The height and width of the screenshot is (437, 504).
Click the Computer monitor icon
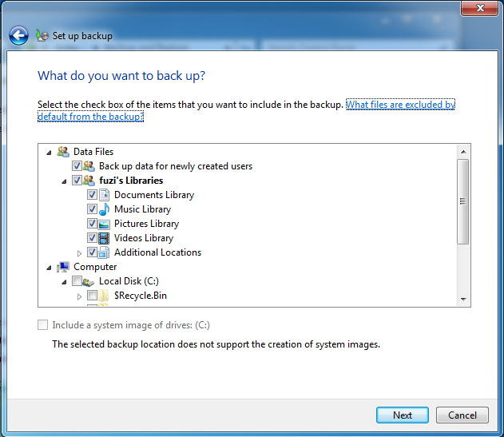[x=63, y=267]
